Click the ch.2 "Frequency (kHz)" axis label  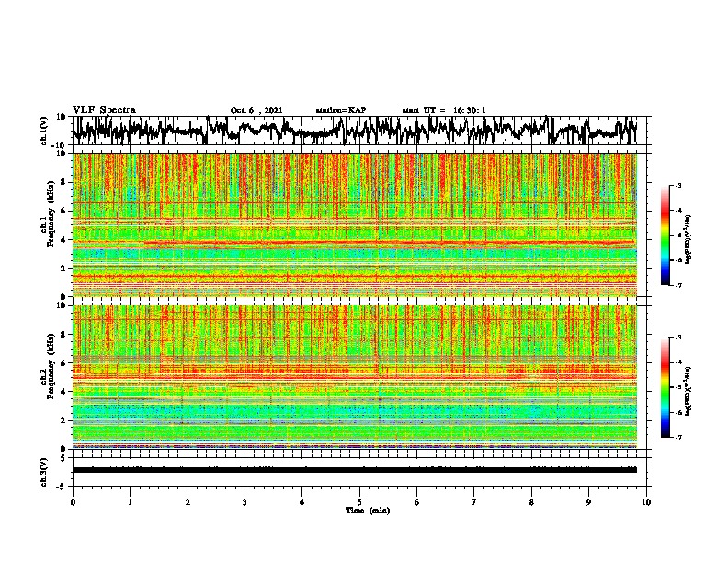tap(51, 366)
